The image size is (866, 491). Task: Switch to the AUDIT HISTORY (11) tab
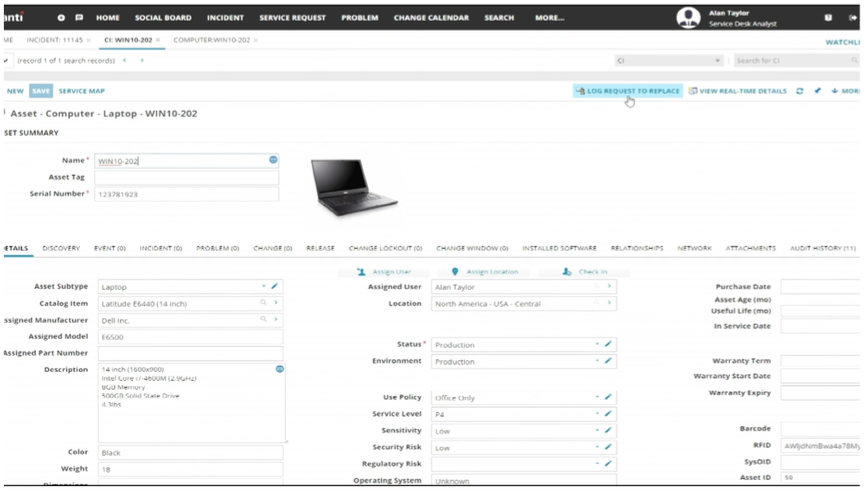click(823, 249)
